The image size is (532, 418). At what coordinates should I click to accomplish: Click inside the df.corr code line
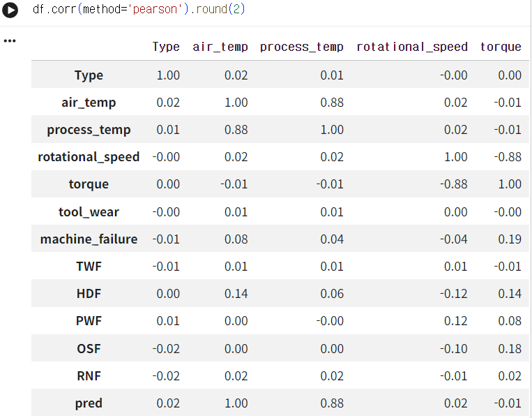139,9
